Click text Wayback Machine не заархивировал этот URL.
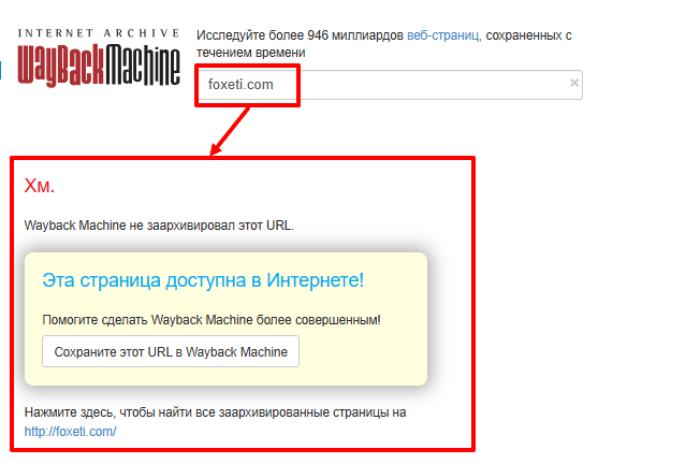The height and width of the screenshot is (464, 700). 159,225
